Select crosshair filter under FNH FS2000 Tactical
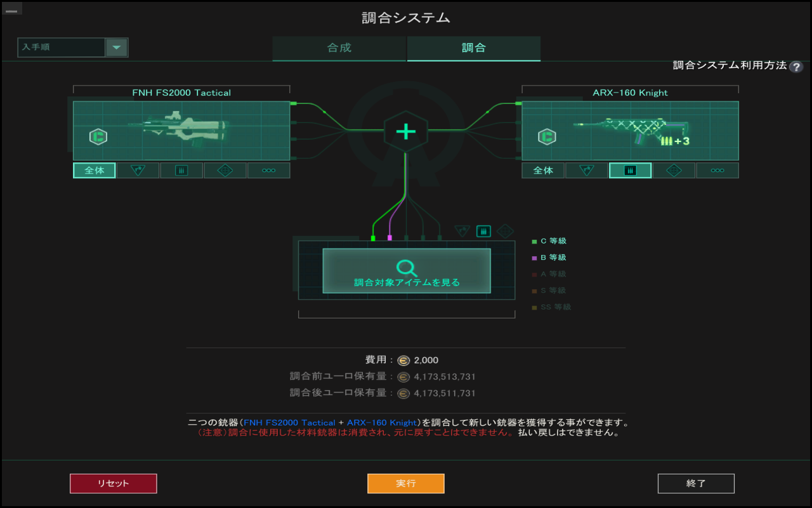 [x=225, y=171]
